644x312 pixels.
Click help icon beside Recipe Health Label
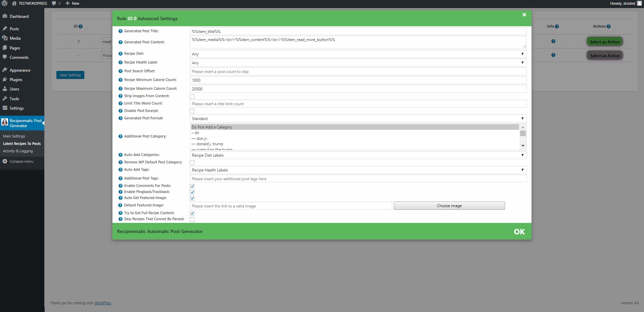[x=121, y=63]
